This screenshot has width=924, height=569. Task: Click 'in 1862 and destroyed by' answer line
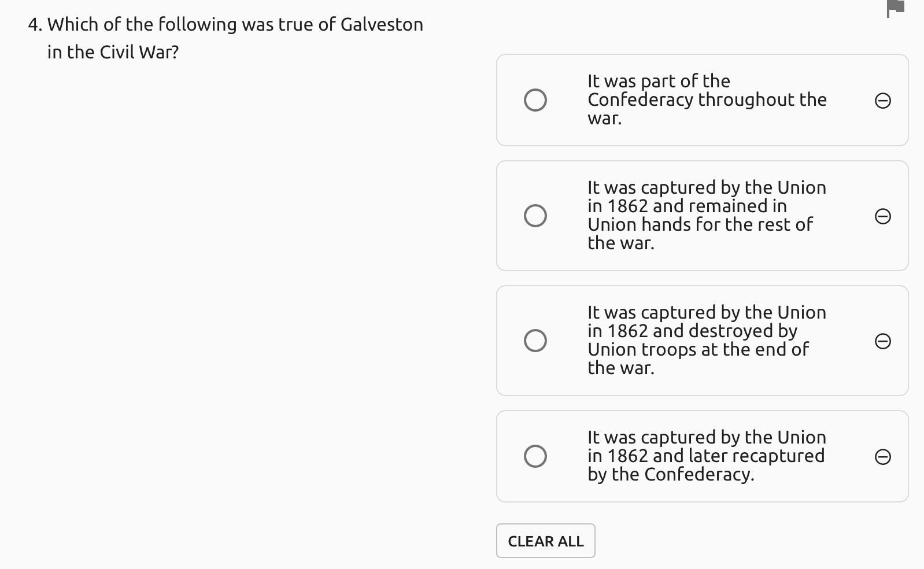pyautogui.click(x=692, y=331)
